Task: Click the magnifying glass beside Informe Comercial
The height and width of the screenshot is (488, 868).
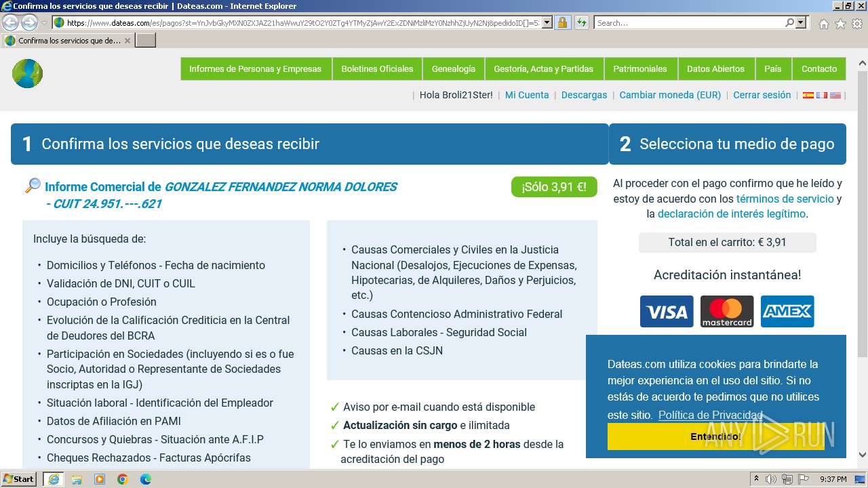Action: pyautogui.click(x=33, y=186)
